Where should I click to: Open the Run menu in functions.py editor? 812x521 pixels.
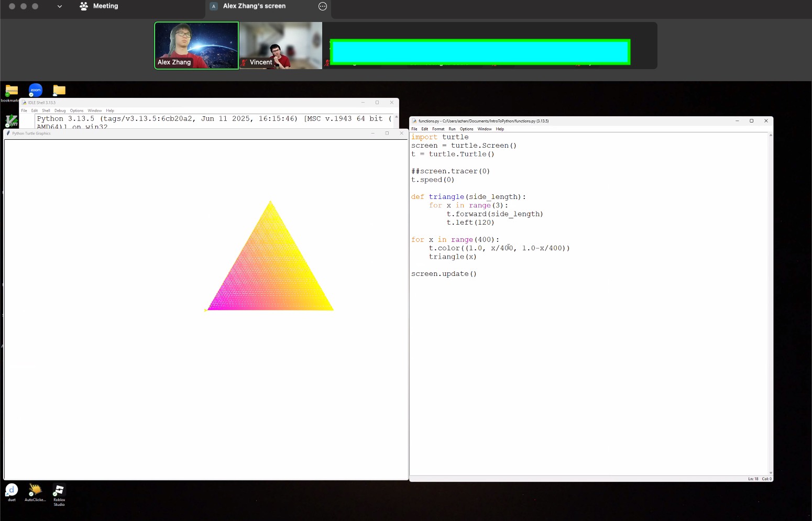coord(452,129)
